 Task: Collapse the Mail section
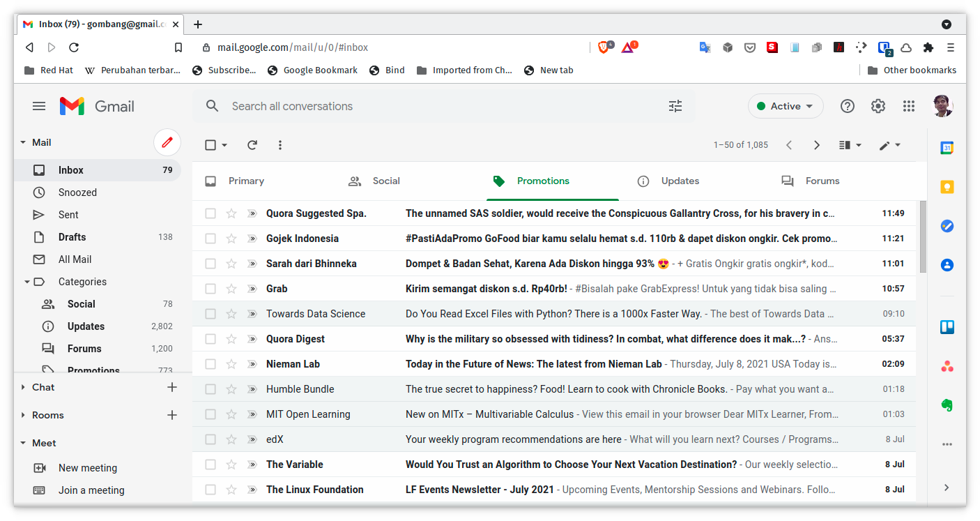point(23,142)
